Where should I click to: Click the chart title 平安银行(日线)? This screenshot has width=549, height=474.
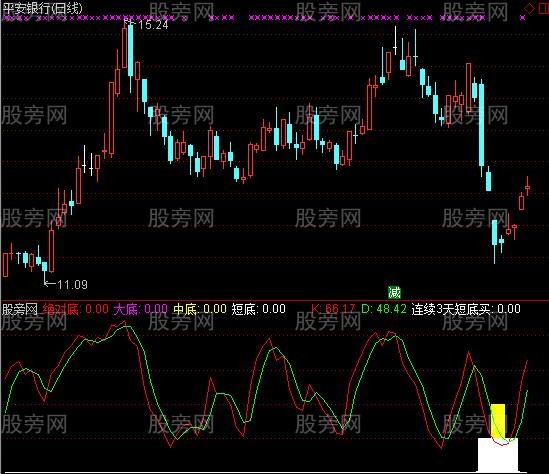point(42,8)
